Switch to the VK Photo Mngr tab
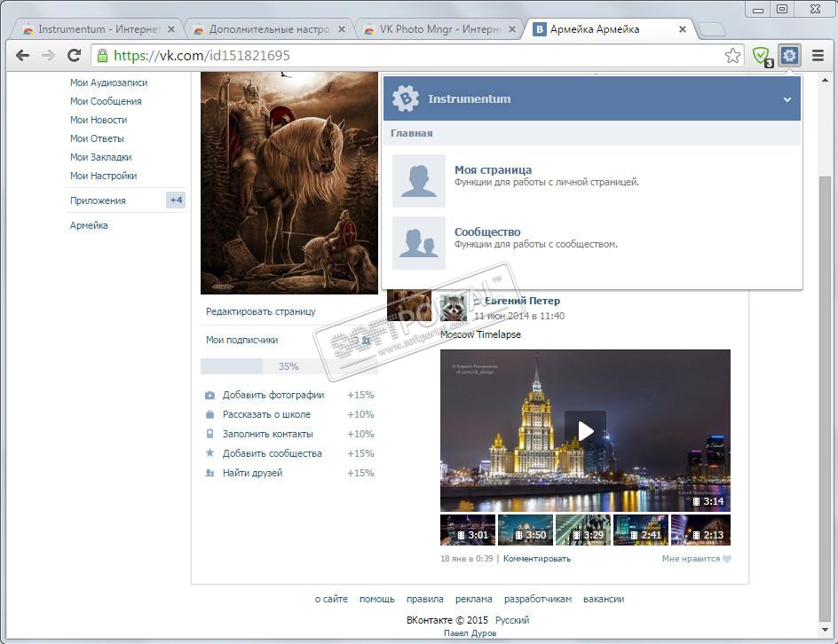This screenshot has height=644, width=838. tap(441, 29)
